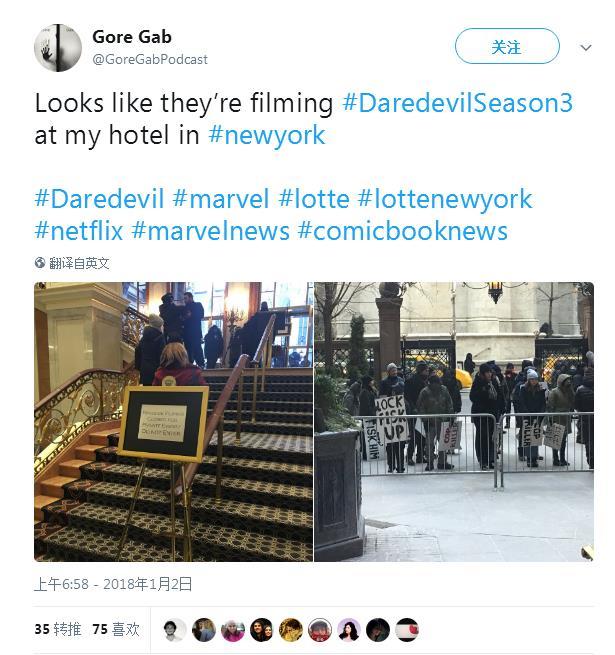
Task: Expand the tweet options chevron
Action: [586, 48]
